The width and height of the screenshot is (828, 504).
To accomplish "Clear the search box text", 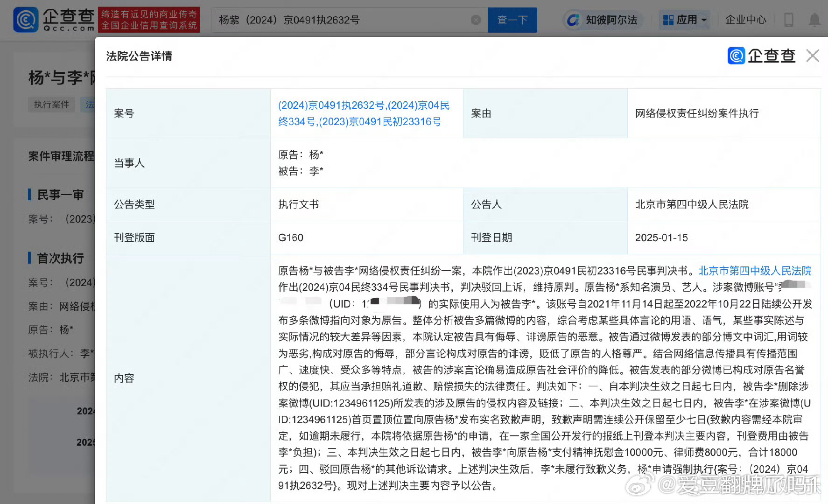I will [476, 20].
